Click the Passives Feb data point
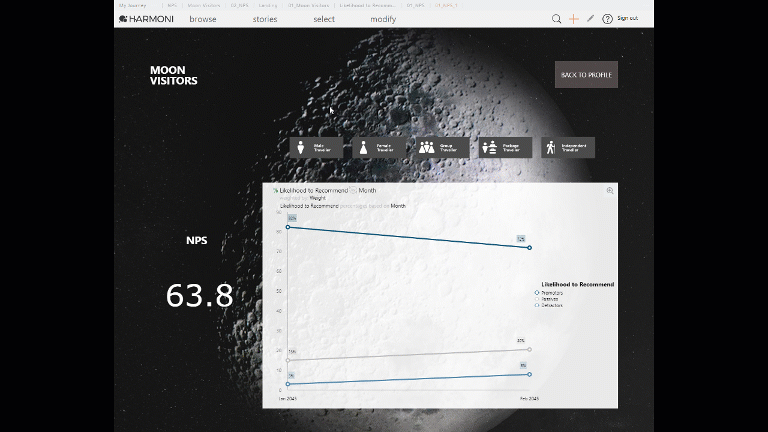768x432 pixels. [529, 350]
